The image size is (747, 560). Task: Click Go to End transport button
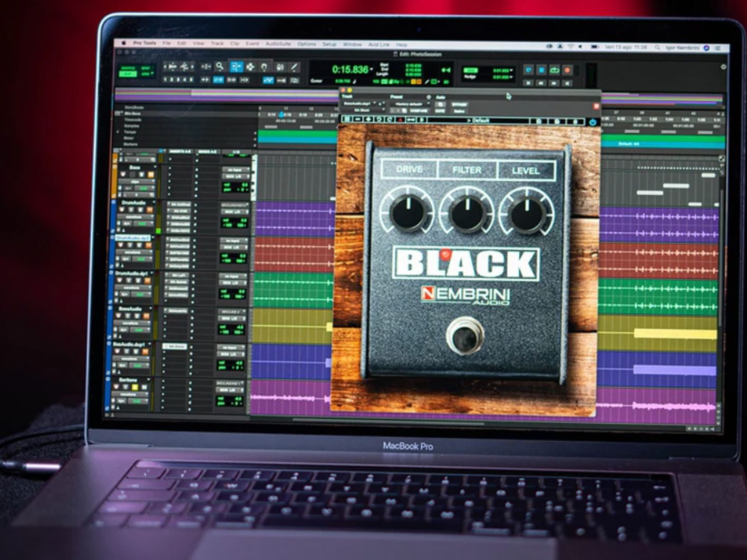(568, 83)
